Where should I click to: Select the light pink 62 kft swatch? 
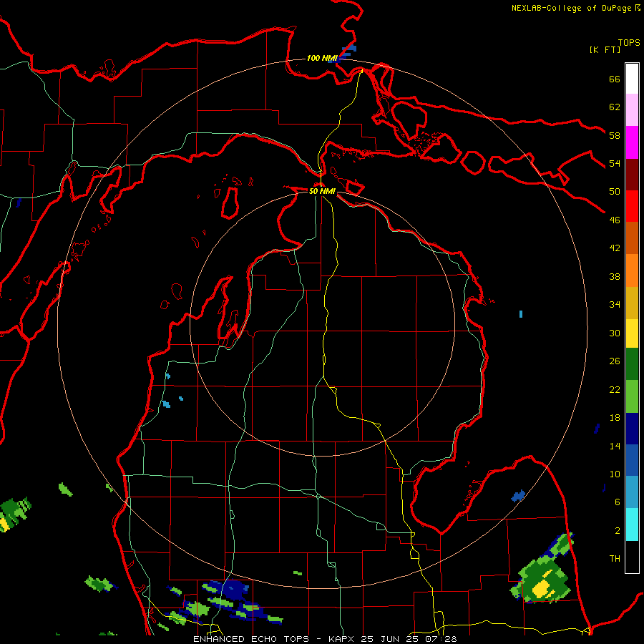click(x=632, y=110)
